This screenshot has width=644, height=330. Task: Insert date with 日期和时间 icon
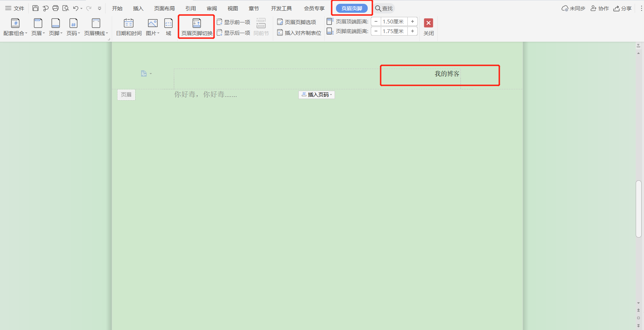128,27
